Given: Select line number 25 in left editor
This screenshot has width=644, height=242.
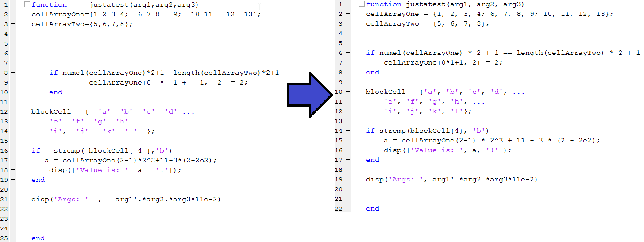Looking at the screenshot, I should coord(5,238).
